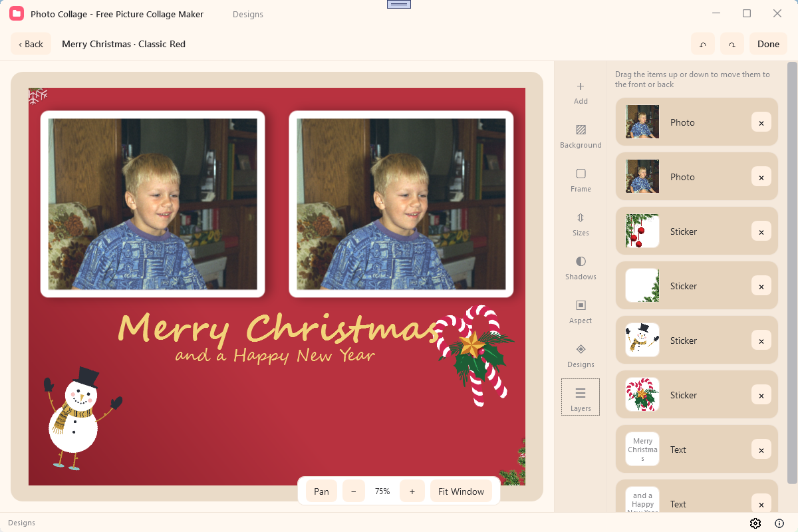The width and height of the screenshot is (798, 532).
Task: Delete the Merry Christmas Text layer
Action: coord(761,450)
